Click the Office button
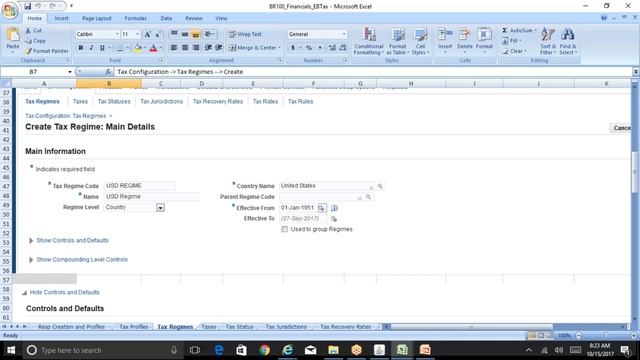 pyautogui.click(x=9, y=10)
